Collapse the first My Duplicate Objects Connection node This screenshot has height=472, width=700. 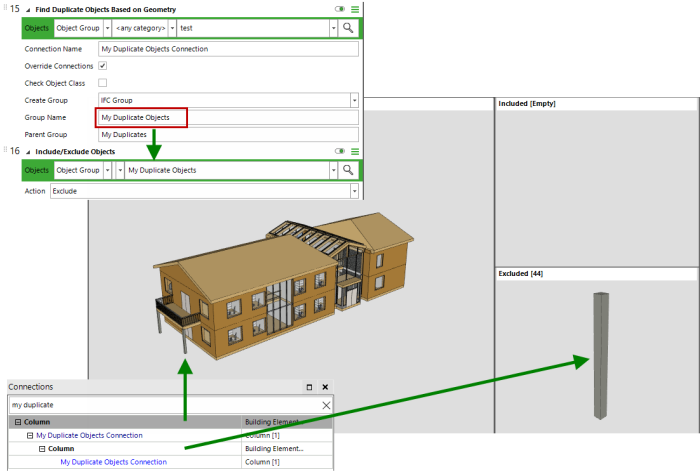click(x=30, y=435)
